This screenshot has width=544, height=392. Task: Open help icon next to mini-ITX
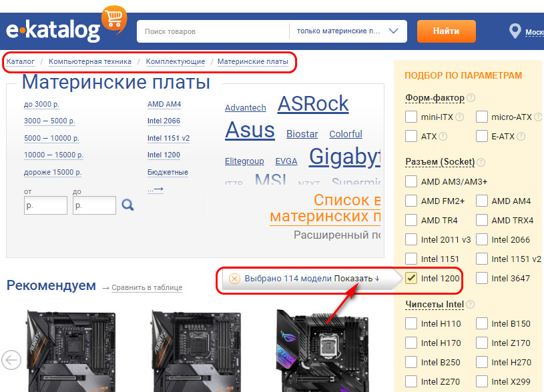[x=459, y=117]
